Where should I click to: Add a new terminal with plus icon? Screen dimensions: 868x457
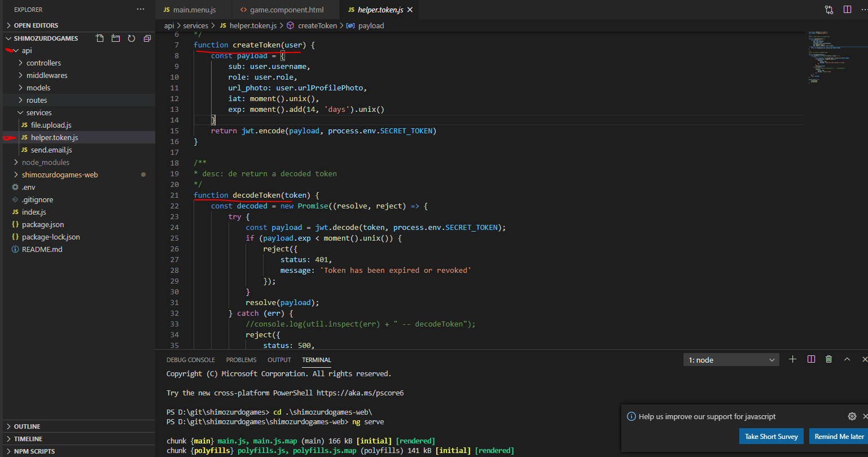(x=792, y=359)
